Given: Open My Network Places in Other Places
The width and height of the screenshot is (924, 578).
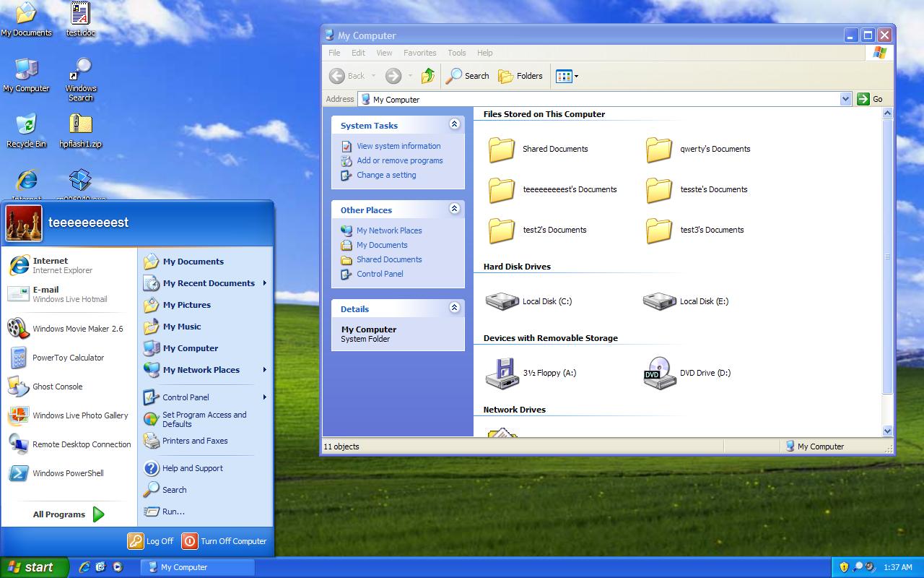Looking at the screenshot, I should pos(389,230).
